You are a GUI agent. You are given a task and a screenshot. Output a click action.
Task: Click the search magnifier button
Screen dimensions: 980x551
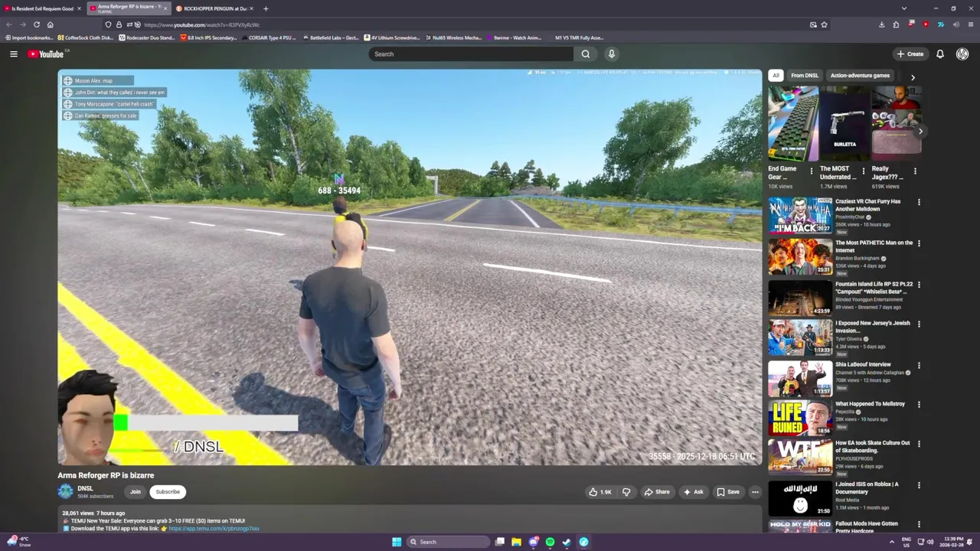coord(586,54)
